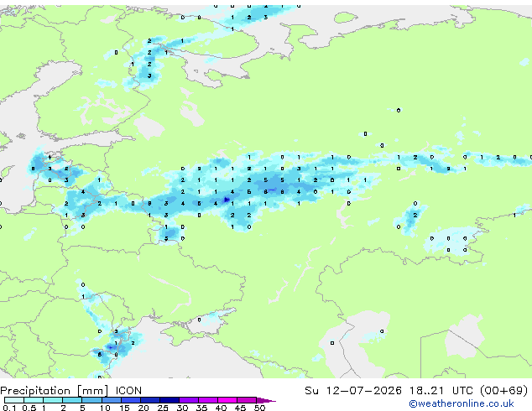Click the '0.1' legend scale label
Viewport: 532px width, 411px height.
point(9,408)
